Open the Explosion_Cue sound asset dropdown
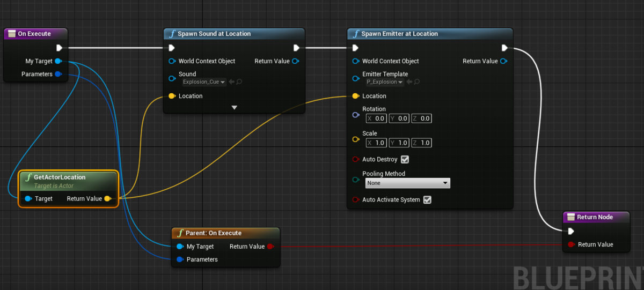 (204, 82)
